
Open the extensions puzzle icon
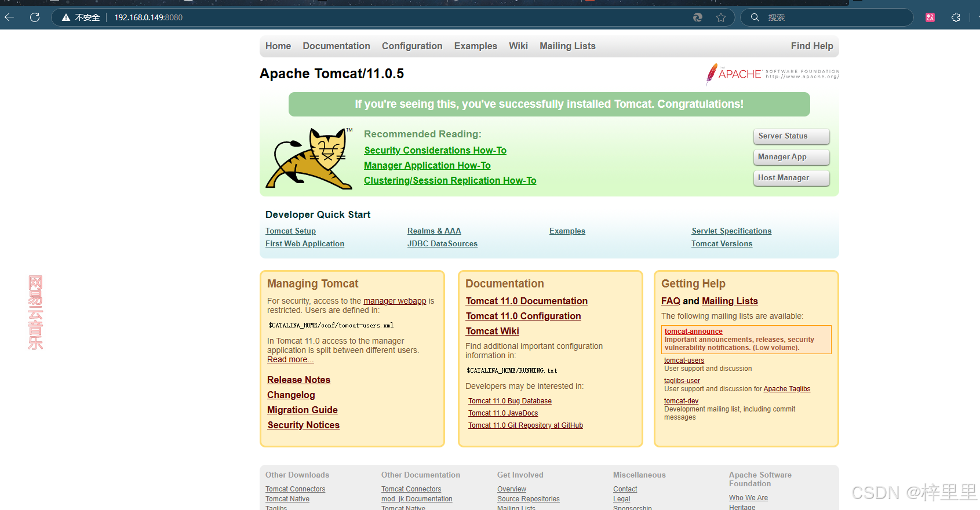(956, 17)
